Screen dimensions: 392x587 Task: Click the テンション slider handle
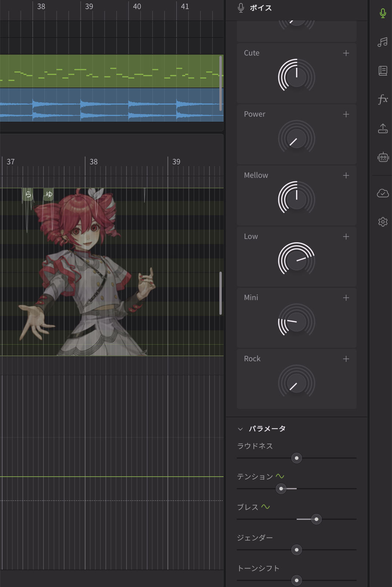coord(281,489)
